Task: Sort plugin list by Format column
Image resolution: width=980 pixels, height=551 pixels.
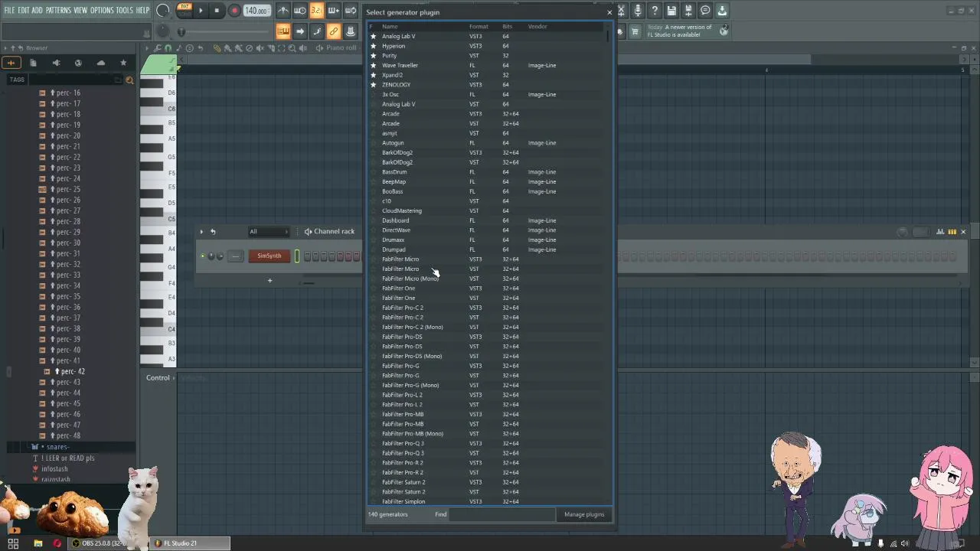Action: coord(479,27)
